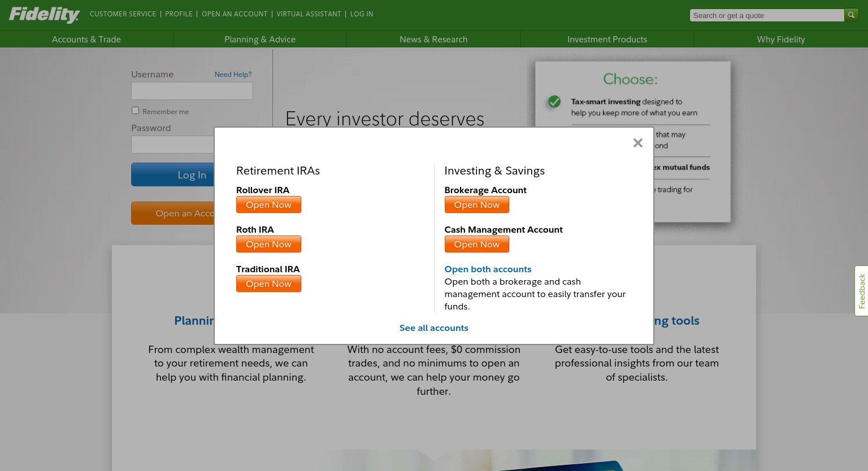Viewport: 868px width, 471px height.
Task: Click the green checkmark beside Tax-smart investing
Action: click(554, 102)
